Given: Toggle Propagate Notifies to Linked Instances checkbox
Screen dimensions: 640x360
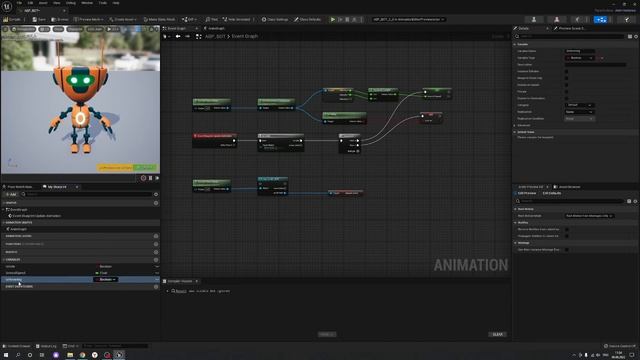Looking at the screenshot, I should [567, 236].
